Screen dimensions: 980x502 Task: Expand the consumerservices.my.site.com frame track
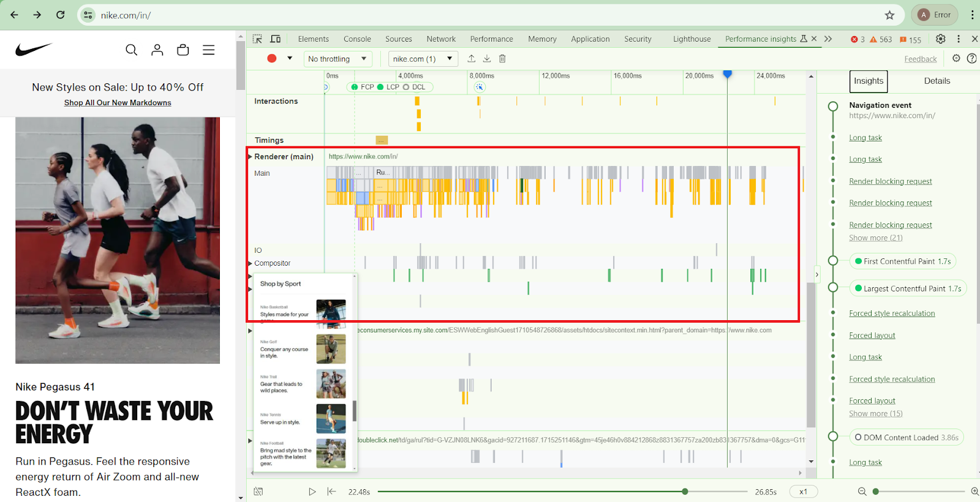(250, 331)
